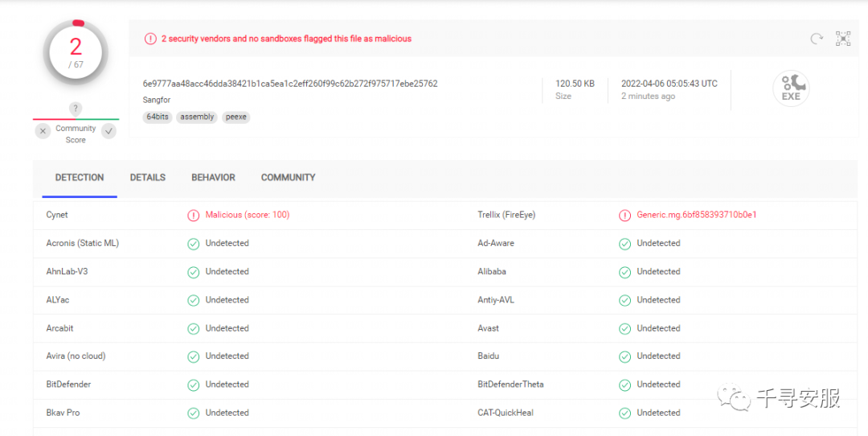Click the Antiy-AVL undetected check icon
The height and width of the screenshot is (436, 868).
[x=624, y=300]
